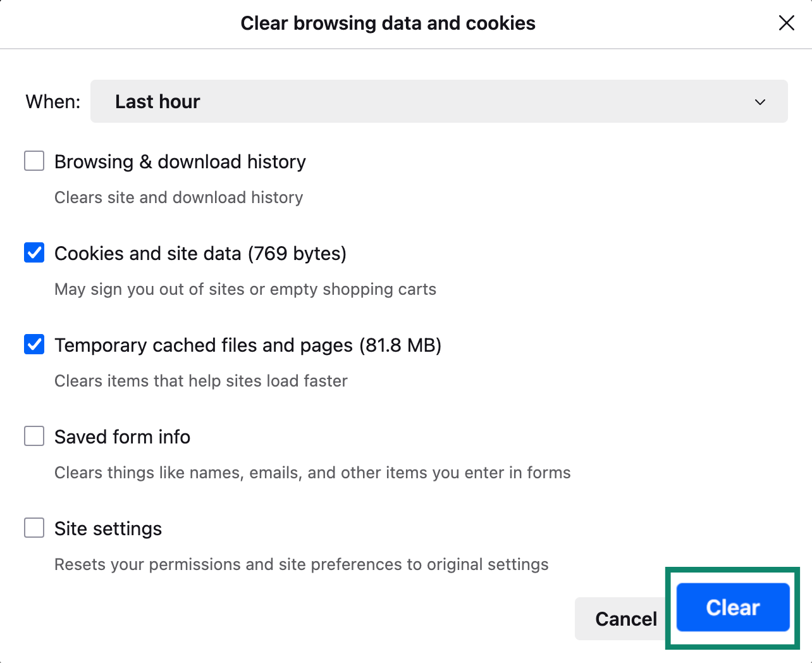
Task: Toggle the Cookies and site data checkbox off
Action: pyautogui.click(x=34, y=252)
